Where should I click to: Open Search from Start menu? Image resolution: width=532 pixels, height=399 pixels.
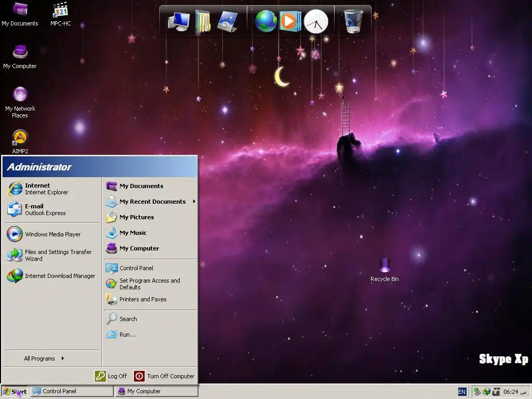coord(151,319)
